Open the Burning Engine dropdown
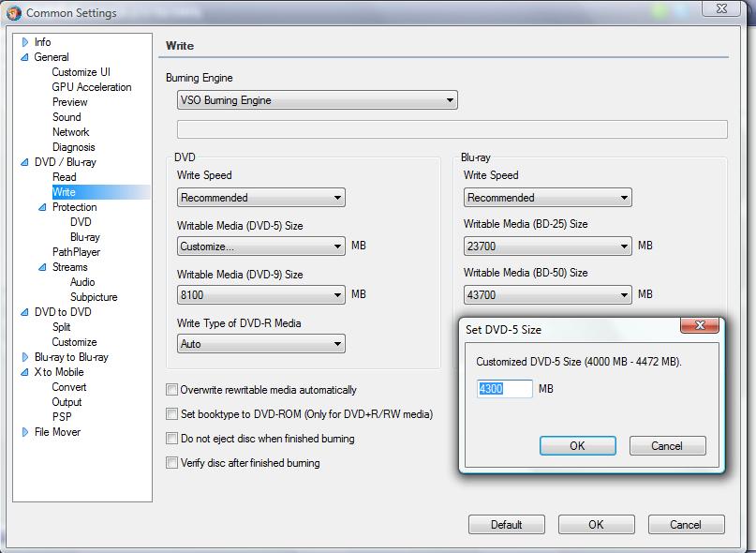The image size is (756, 553). [x=318, y=100]
